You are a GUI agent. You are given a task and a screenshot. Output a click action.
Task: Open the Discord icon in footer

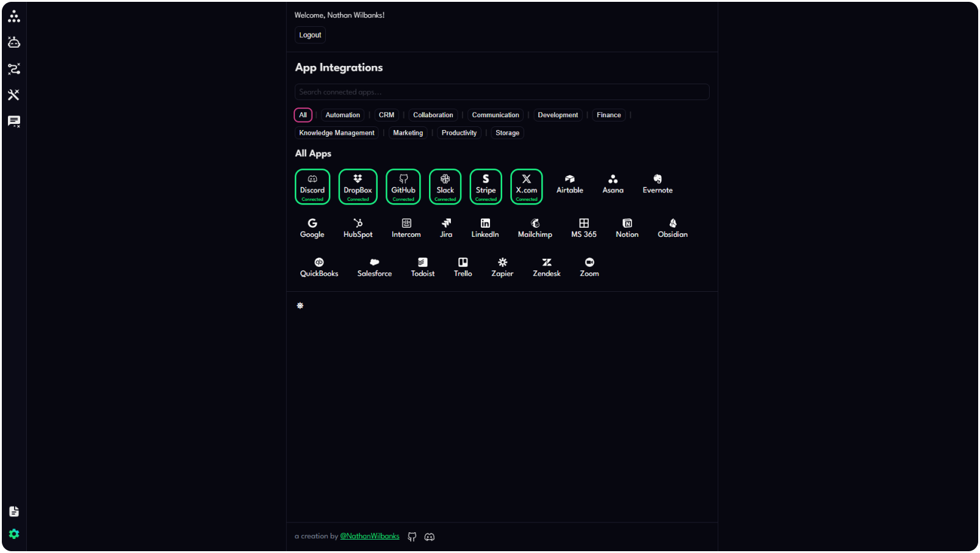(x=430, y=537)
